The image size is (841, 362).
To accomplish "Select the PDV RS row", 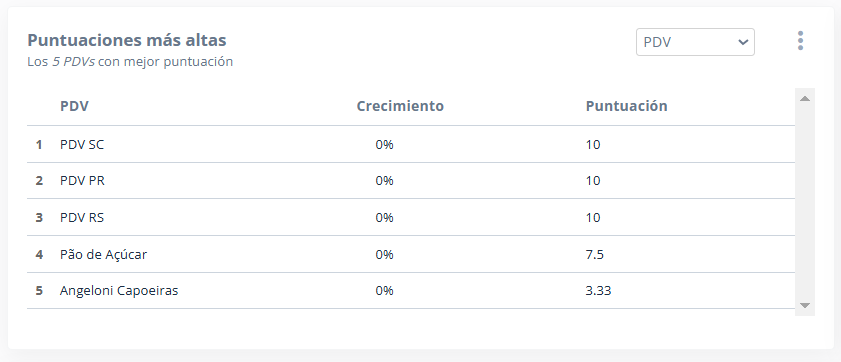I will pyautogui.click(x=411, y=217).
